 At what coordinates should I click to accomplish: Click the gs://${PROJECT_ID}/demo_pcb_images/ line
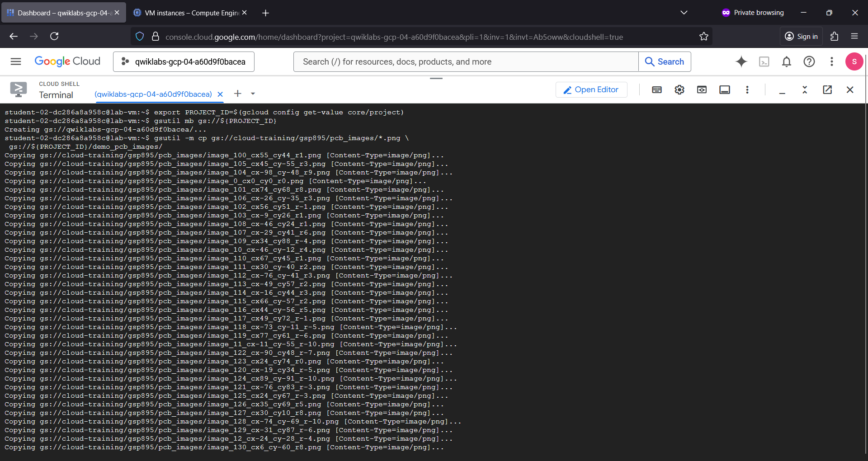(85, 147)
